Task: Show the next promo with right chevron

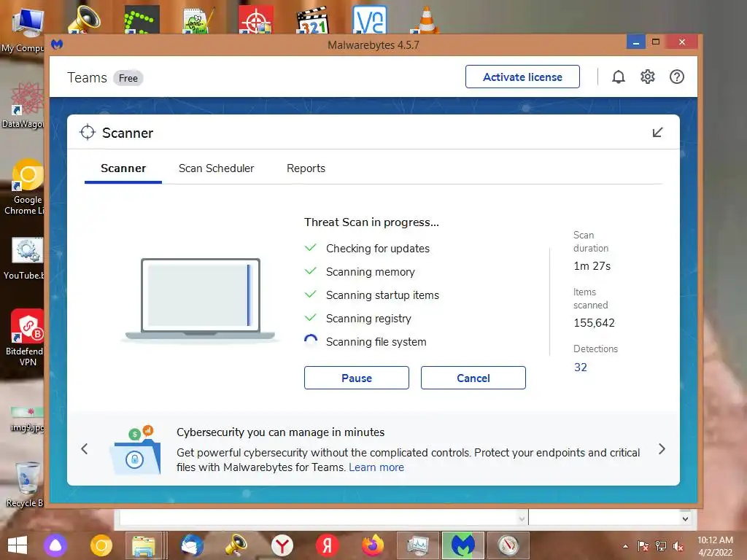Action: click(x=662, y=448)
